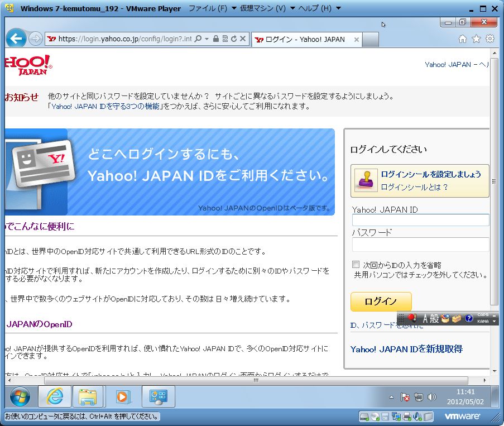This screenshot has height=426, width=504.
Task: Open the Action Center flag tray icon
Action: pyautogui.click(x=405, y=397)
